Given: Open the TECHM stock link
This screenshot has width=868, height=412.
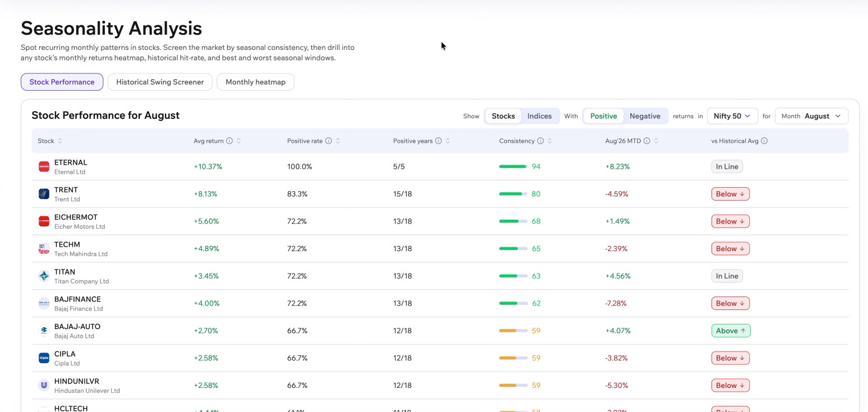Looking at the screenshot, I should pos(67,244).
